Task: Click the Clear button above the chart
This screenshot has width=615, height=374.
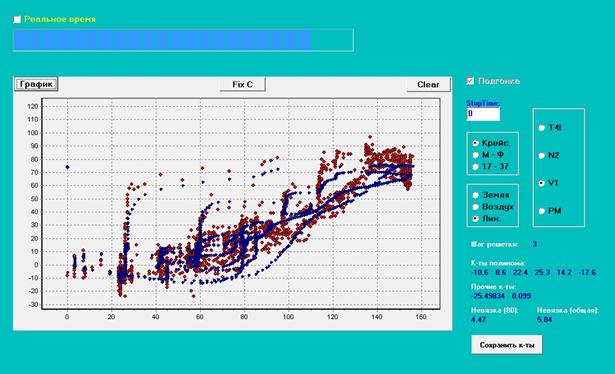Action: click(x=428, y=84)
